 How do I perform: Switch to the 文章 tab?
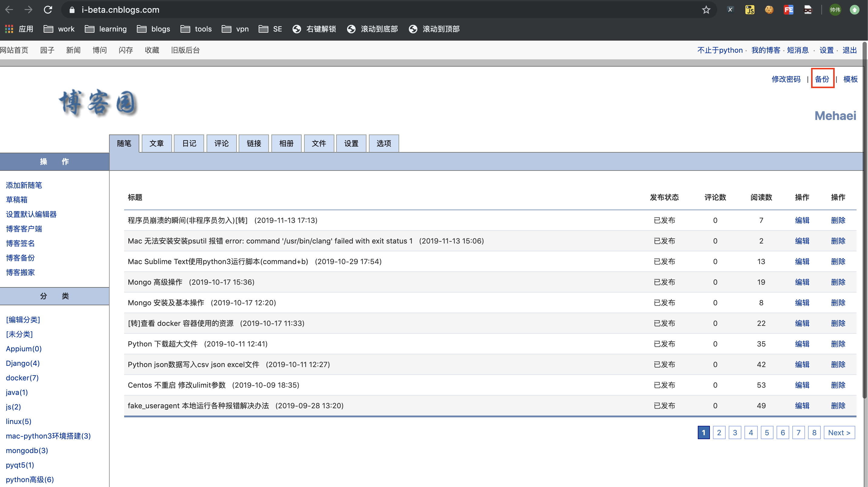(x=156, y=144)
